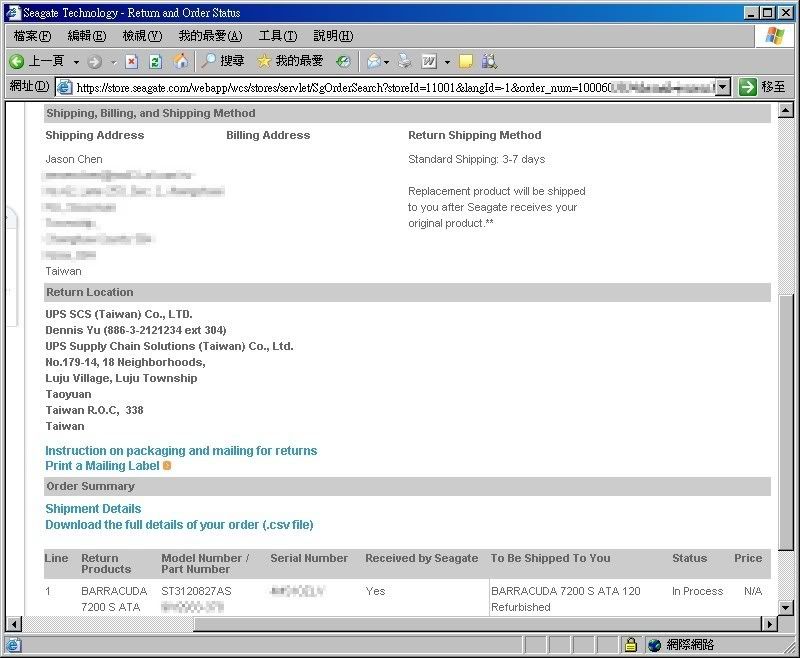Viewport: 800px width, 658px height.
Task: Open the 說明(H) Help menu
Action: (x=333, y=36)
